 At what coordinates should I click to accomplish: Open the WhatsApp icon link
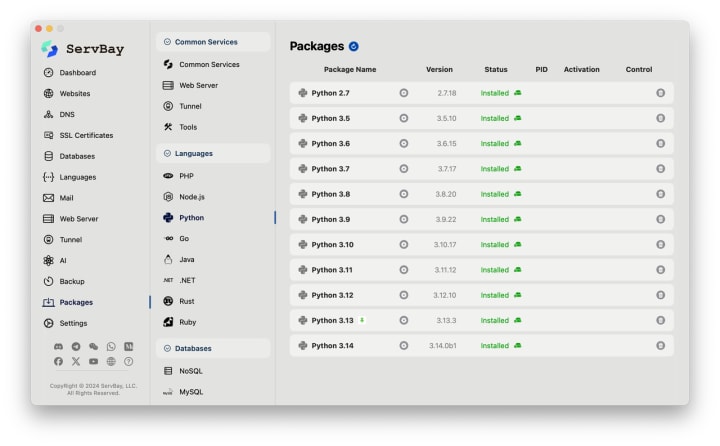[111, 347]
